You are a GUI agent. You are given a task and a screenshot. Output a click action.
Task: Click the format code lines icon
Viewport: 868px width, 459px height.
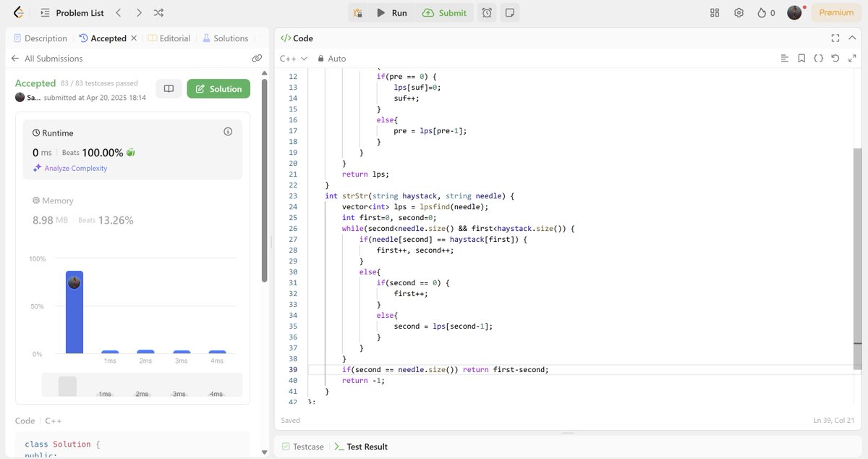click(784, 59)
